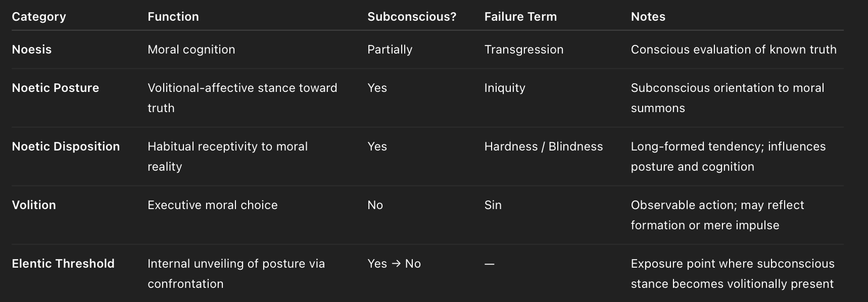Click the Subconscious? column header
Viewport: 868px width, 302px height.
[x=412, y=17]
